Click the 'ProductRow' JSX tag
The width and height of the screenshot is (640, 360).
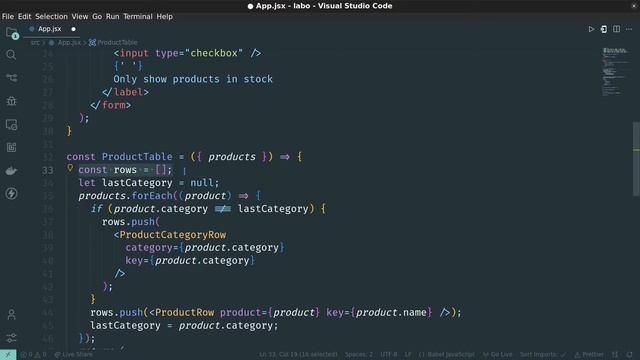[184, 313]
